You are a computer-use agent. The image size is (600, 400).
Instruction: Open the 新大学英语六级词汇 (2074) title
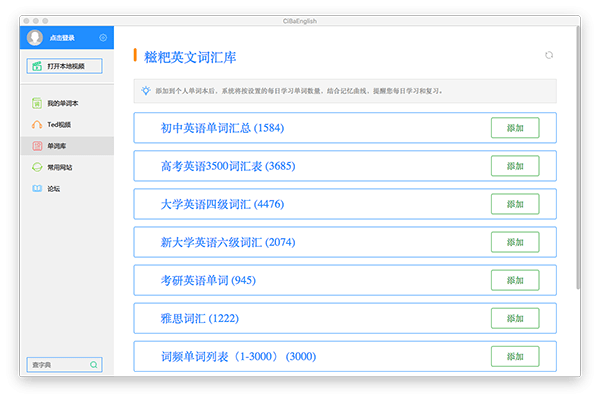(228, 242)
